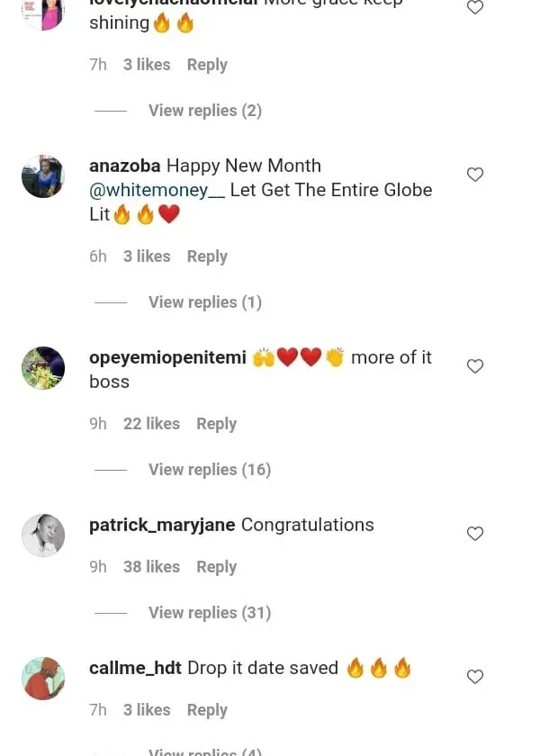View the 22 likes on opeyemiopenitemi's comment
540x756 pixels.
(151, 424)
